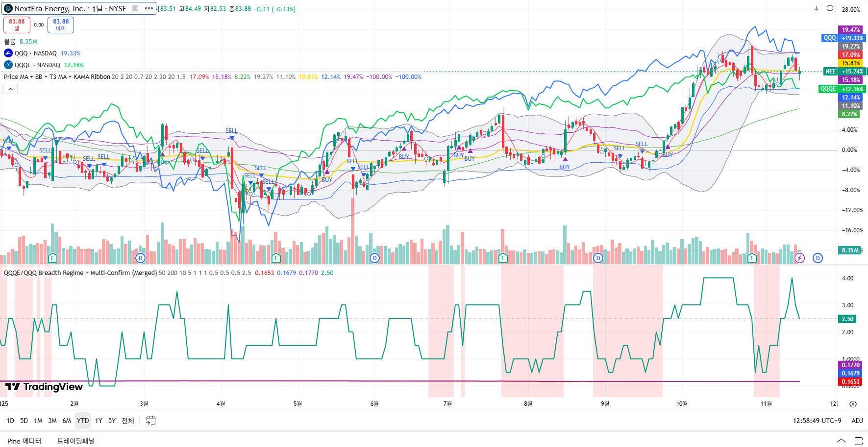Select the YTD range

pyautogui.click(x=83, y=421)
